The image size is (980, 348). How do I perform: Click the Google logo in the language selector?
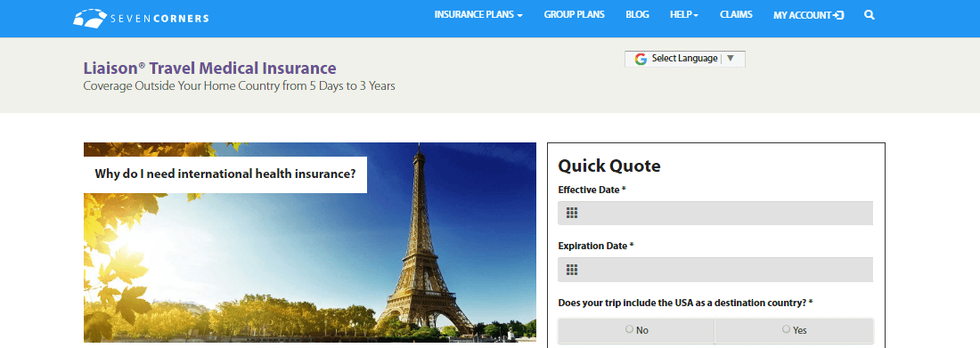click(641, 59)
